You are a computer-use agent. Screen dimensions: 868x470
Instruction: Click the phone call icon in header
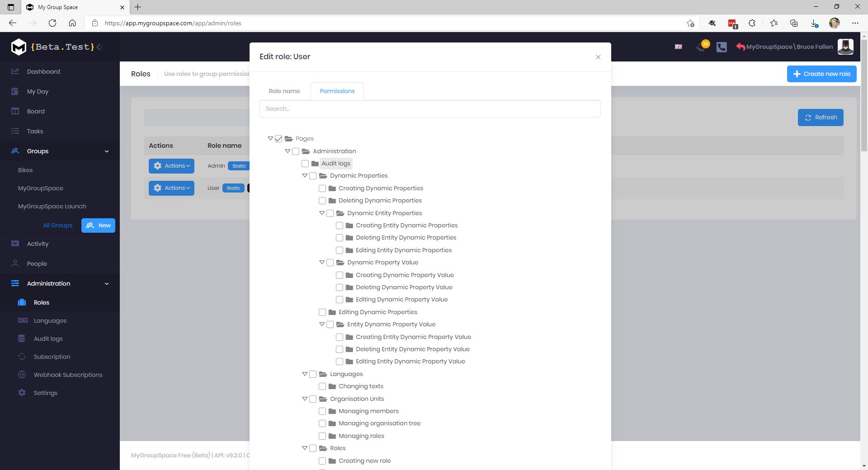point(722,47)
